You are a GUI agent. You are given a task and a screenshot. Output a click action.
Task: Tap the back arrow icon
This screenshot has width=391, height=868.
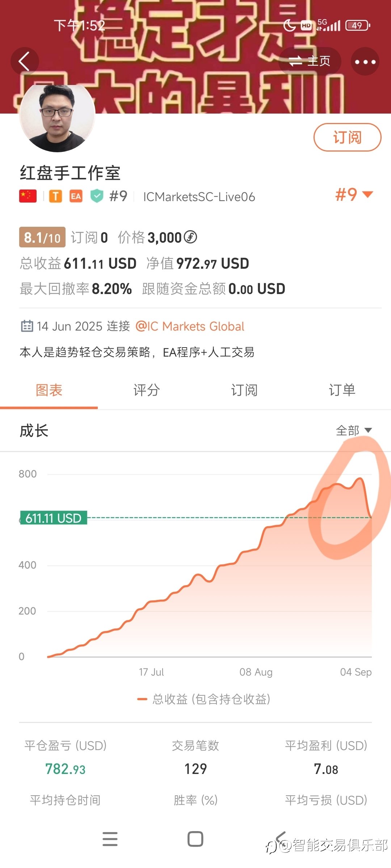pyautogui.click(x=25, y=61)
